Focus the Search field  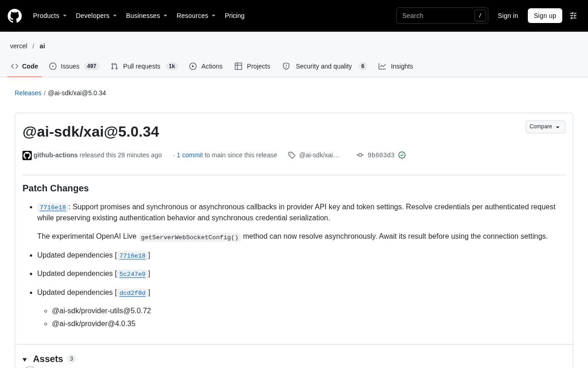[442, 16]
